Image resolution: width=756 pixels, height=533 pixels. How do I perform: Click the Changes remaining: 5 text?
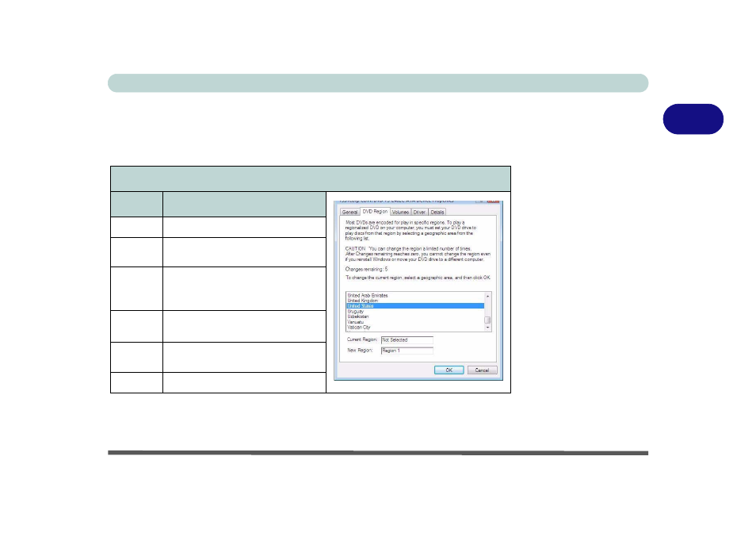point(366,269)
